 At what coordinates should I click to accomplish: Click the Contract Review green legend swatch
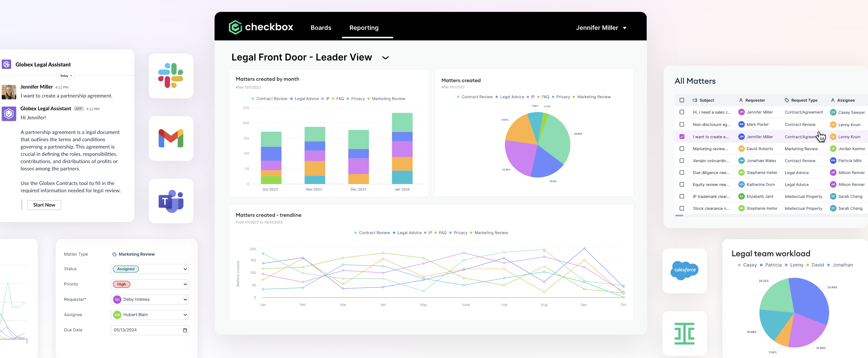(253, 99)
